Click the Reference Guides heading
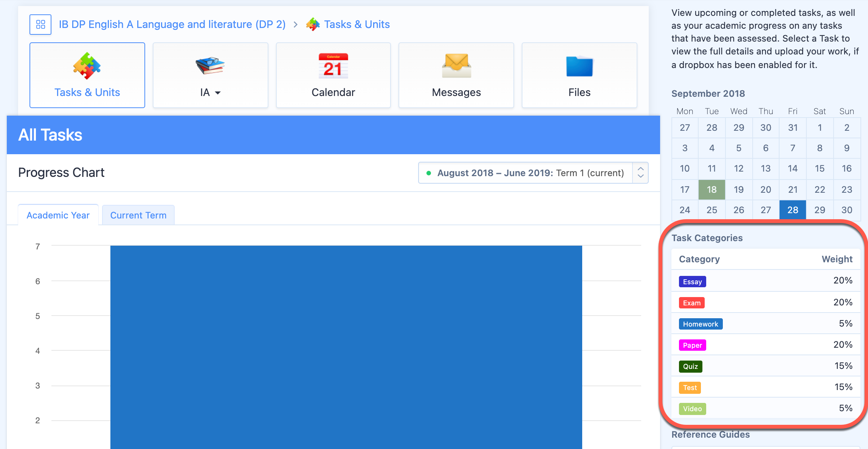 pyautogui.click(x=710, y=434)
